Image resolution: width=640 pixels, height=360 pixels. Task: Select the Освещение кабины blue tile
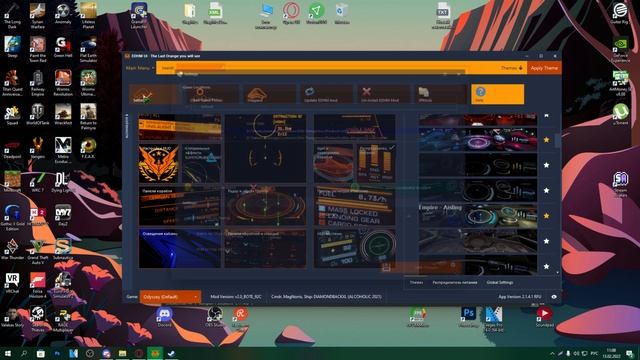[x=180, y=249]
